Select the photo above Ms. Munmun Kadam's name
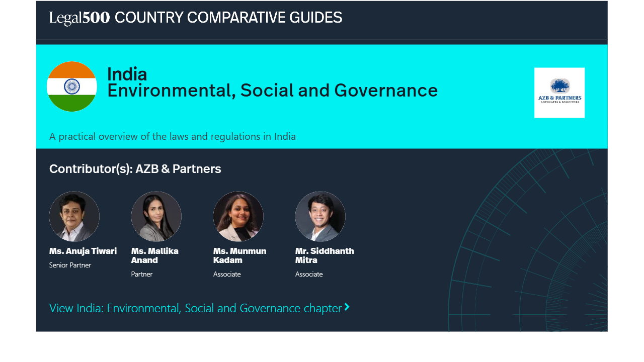 tap(238, 217)
